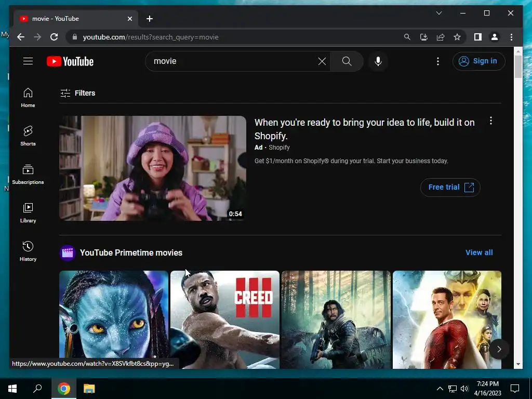Image resolution: width=532 pixels, height=399 pixels.
Task: Open Shopify ad title link
Action: pyautogui.click(x=364, y=129)
